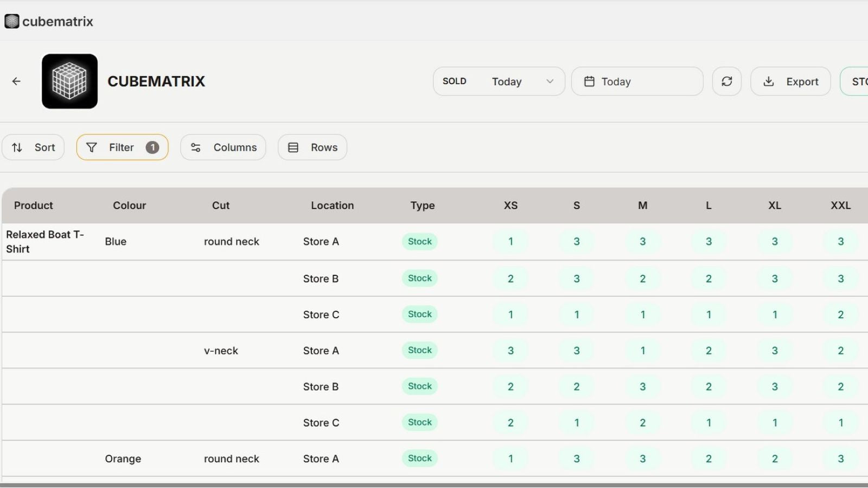This screenshot has height=488, width=868.
Task: Open the Today date picker field
Action: coord(637,81)
